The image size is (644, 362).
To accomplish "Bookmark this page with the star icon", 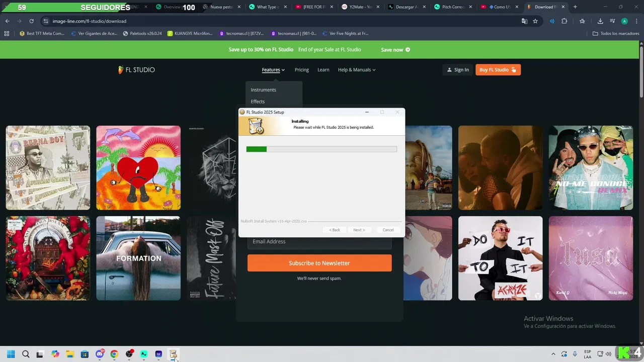I will [535, 21].
